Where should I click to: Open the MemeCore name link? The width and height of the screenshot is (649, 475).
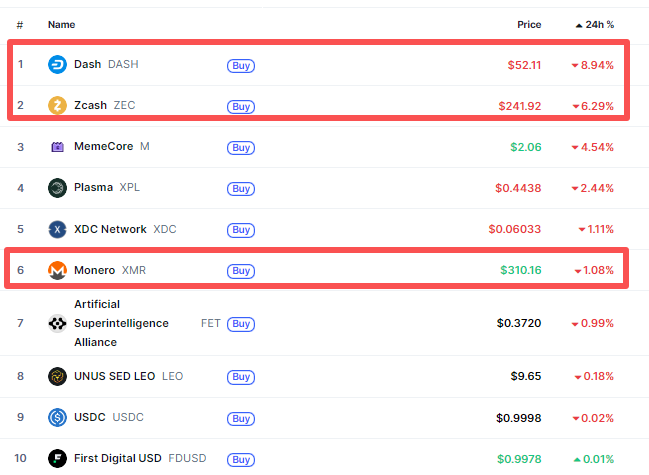click(104, 147)
